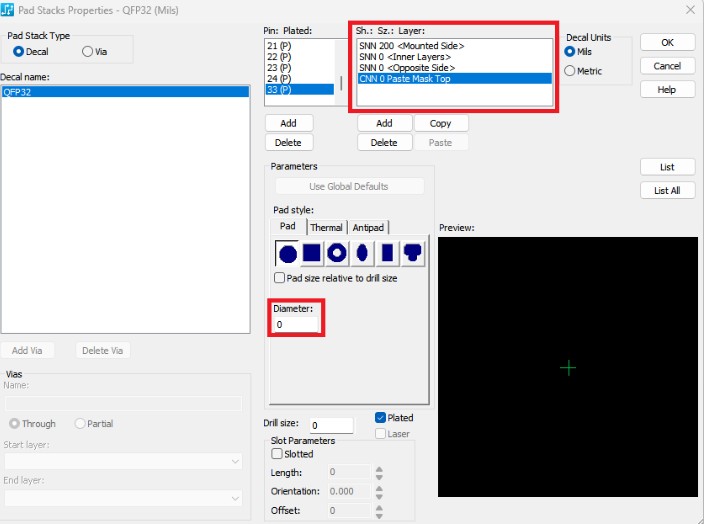
Task: Switch to the Thermal tab
Action: (x=326, y=228)
